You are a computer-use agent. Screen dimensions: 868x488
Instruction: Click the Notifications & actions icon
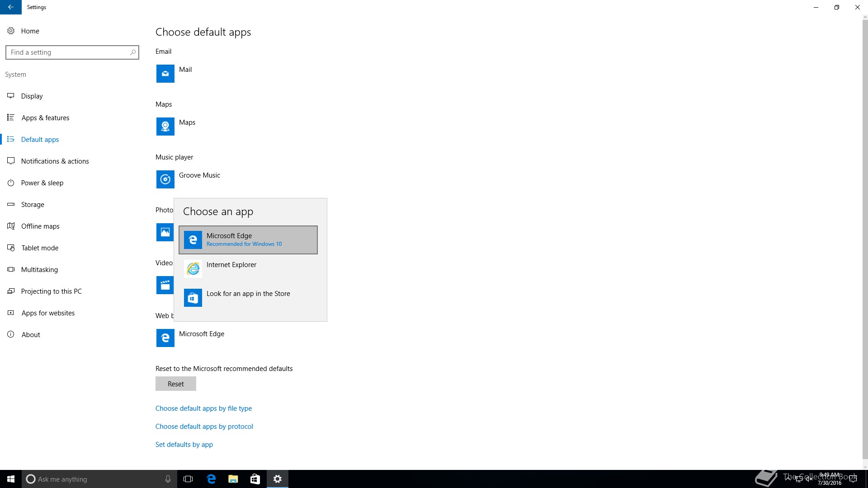point(11,161)
